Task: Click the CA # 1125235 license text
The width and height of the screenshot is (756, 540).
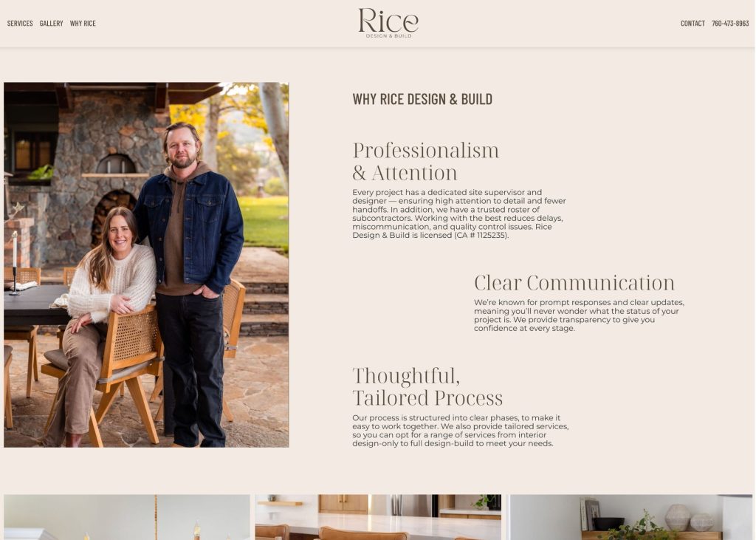Action: 481,236
